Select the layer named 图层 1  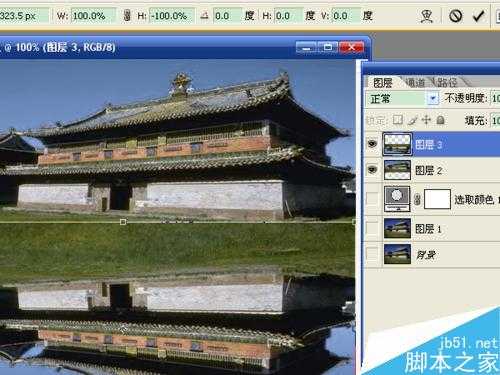(428, 229)
